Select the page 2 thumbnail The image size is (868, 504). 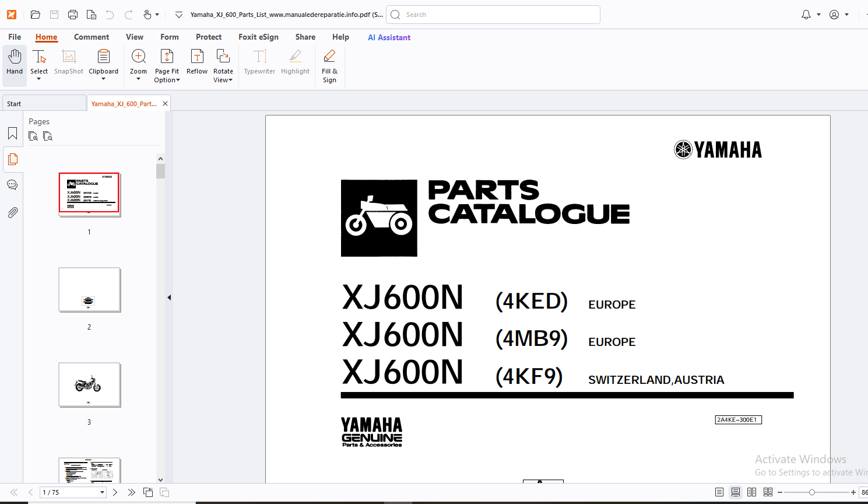pos(89,289)
